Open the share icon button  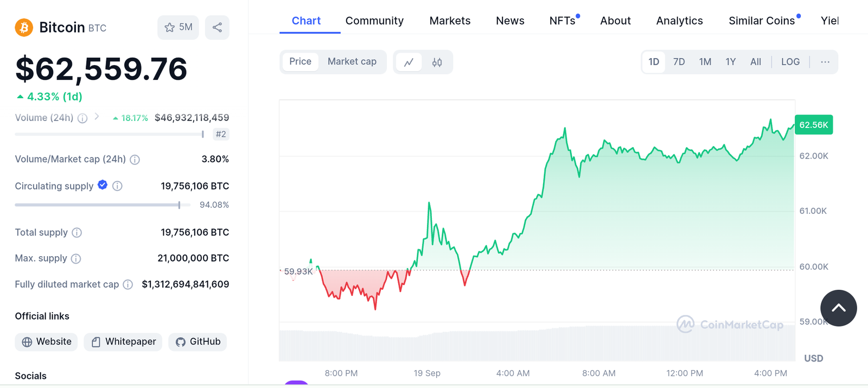tap(217, 27)
